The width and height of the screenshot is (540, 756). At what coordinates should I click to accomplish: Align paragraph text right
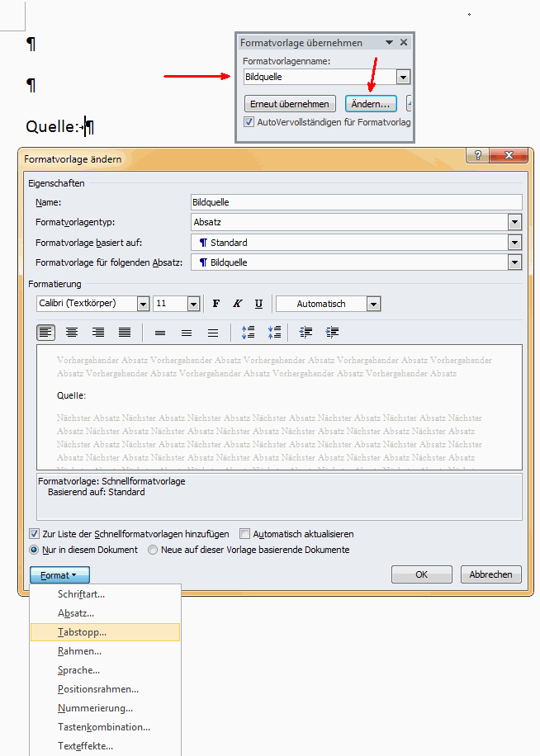coord(98,333)
